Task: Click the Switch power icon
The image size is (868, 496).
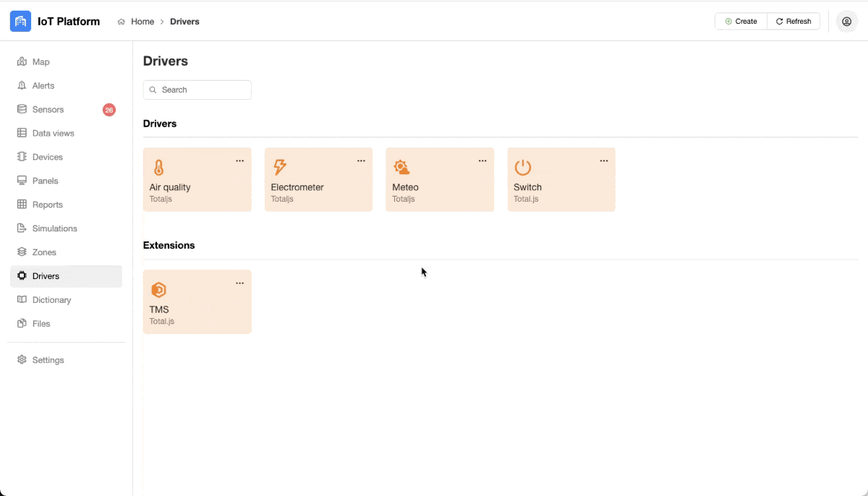Action: (x=522, y=168)
